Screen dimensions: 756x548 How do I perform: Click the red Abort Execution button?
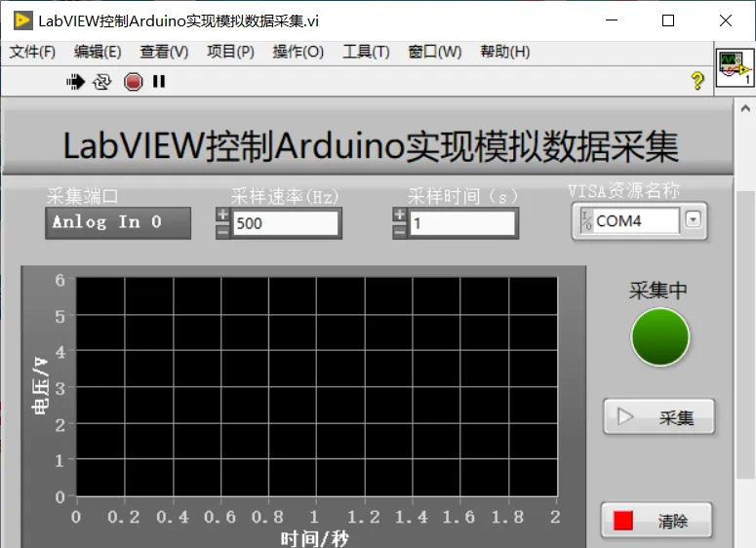coord(133,82)
